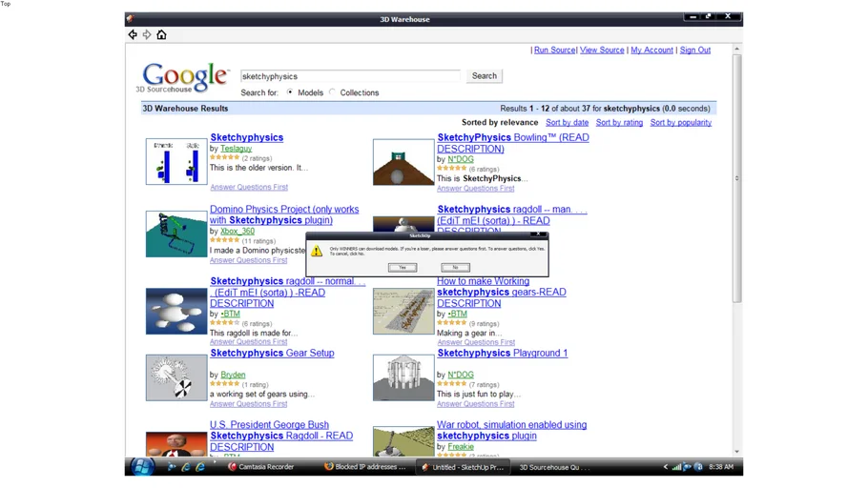Viewport: 868px width, 488px height.
Task: Click the warning icon in SketchUp dialog
Action: point(317,252)
